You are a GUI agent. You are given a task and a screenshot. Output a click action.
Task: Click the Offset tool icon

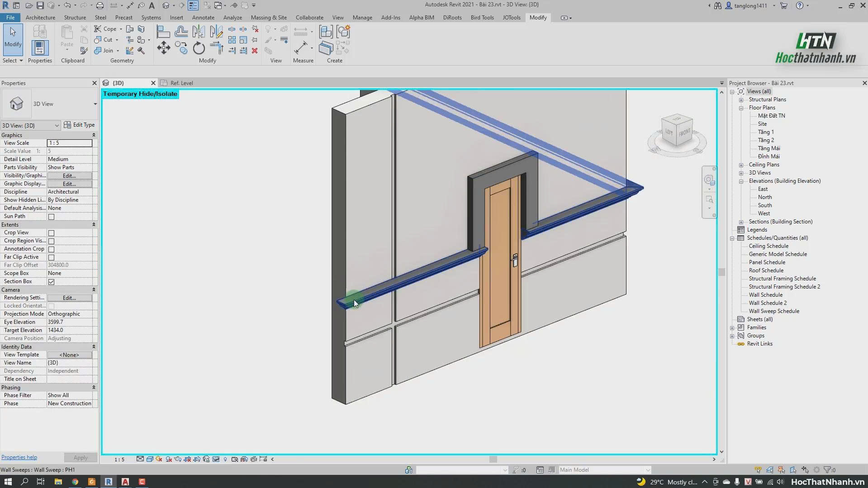181,32
